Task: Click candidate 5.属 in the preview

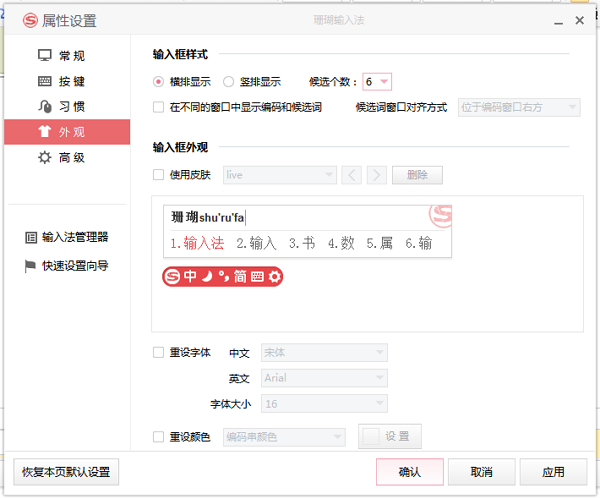Action: pyautogui.click(x=380, y=243)
